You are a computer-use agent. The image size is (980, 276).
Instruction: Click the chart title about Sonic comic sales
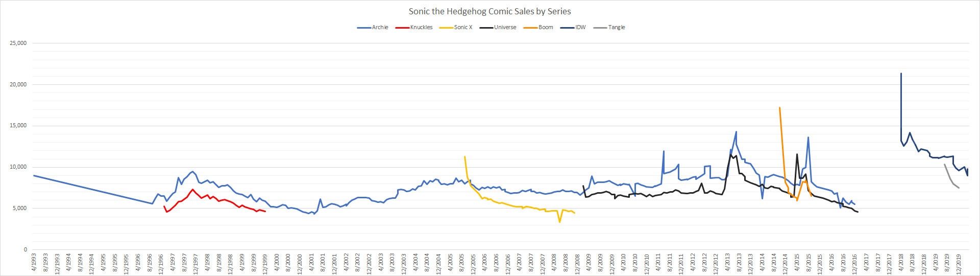489,11
